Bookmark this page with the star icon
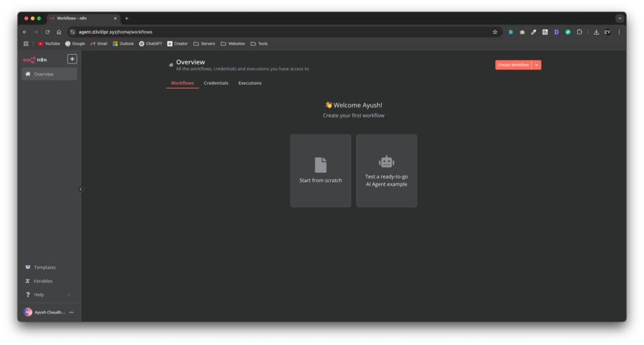 (x=495, y=32)
